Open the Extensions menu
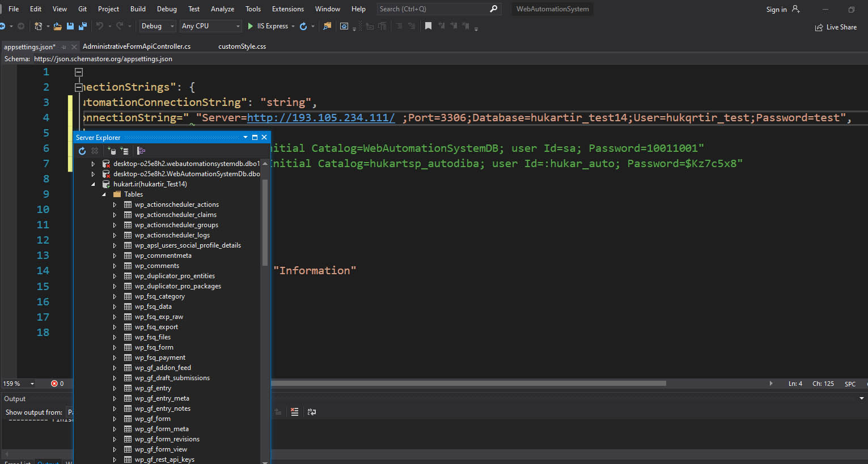The height and width of the screenshot is (464, 868). coord(288,9)
